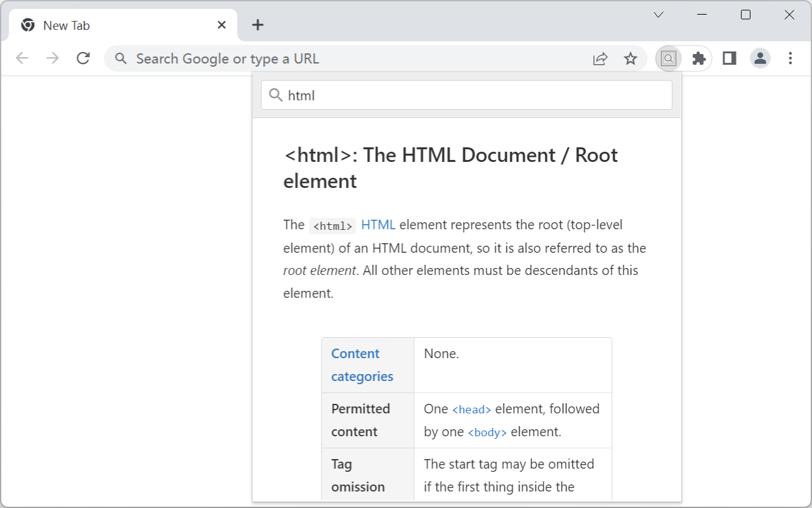
Task: Click inside the popup search field
Action: click(444, 95)
